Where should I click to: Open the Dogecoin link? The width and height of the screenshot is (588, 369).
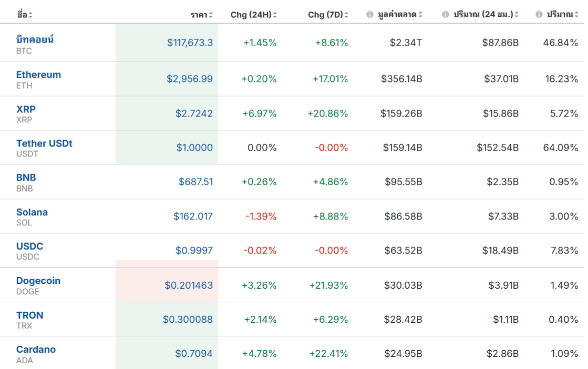38,281
